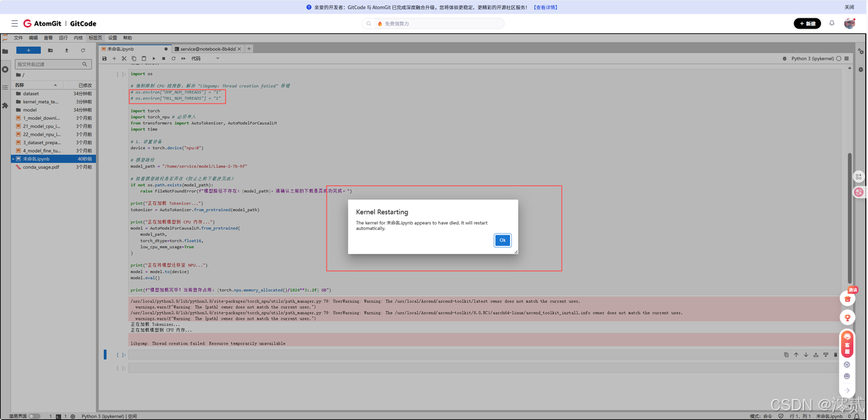Open table of contents sidebar icon
The width and height of the screenshot is (868, 420).
point(5,87)
